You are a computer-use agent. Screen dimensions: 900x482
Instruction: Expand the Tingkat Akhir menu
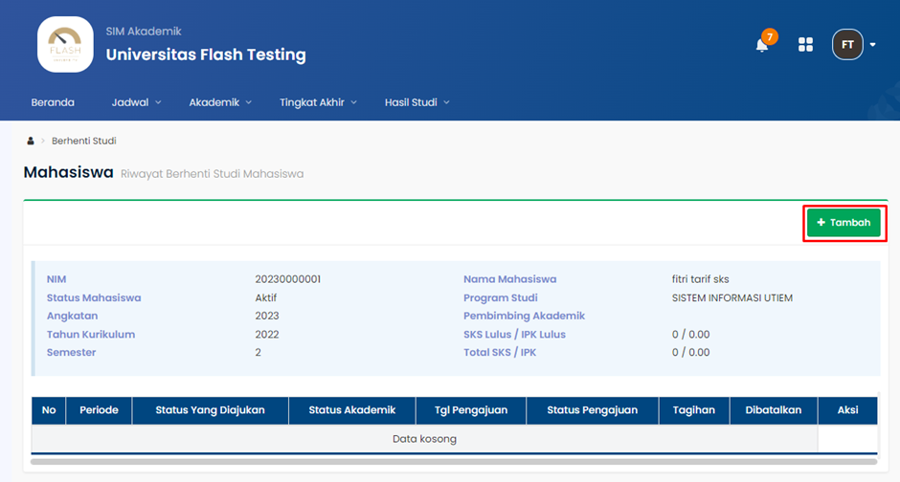[x=317, y=102]
